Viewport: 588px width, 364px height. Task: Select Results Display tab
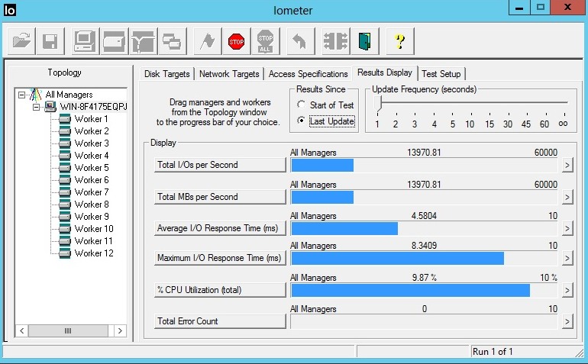pos(385,72)
